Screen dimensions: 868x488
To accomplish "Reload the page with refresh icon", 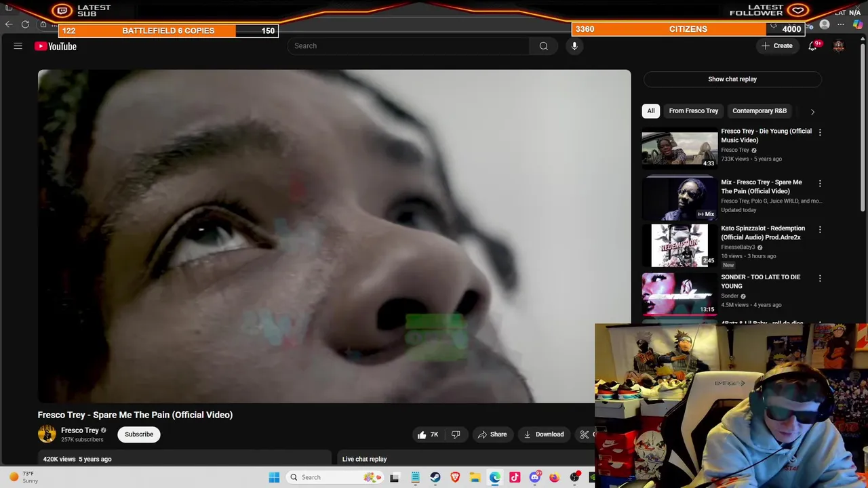I will (25, 24).
